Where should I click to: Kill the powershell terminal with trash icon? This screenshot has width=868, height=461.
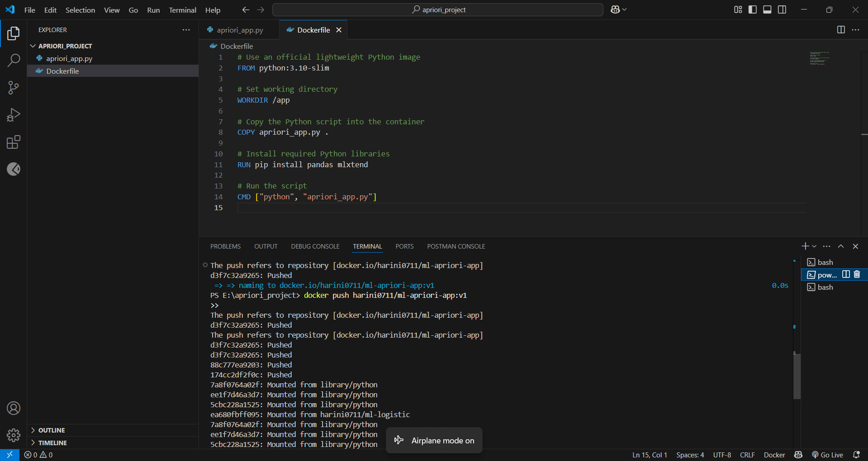point(857,274)
